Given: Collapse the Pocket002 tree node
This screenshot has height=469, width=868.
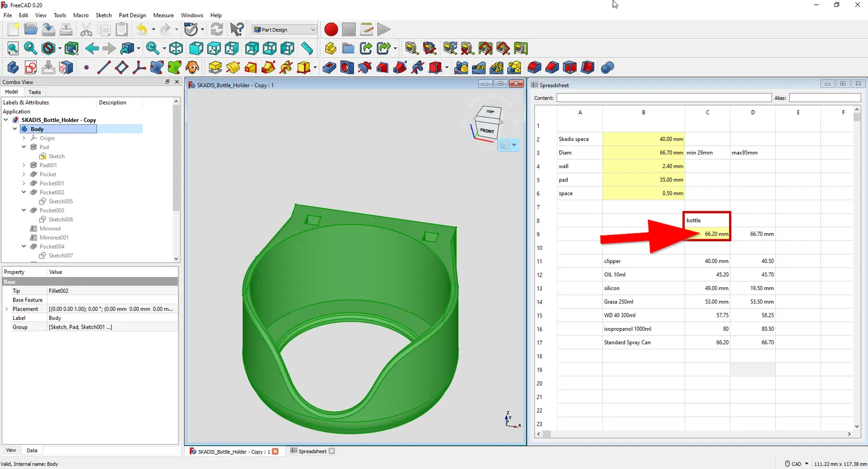Looking at the screenshot, I should point(24,192).
